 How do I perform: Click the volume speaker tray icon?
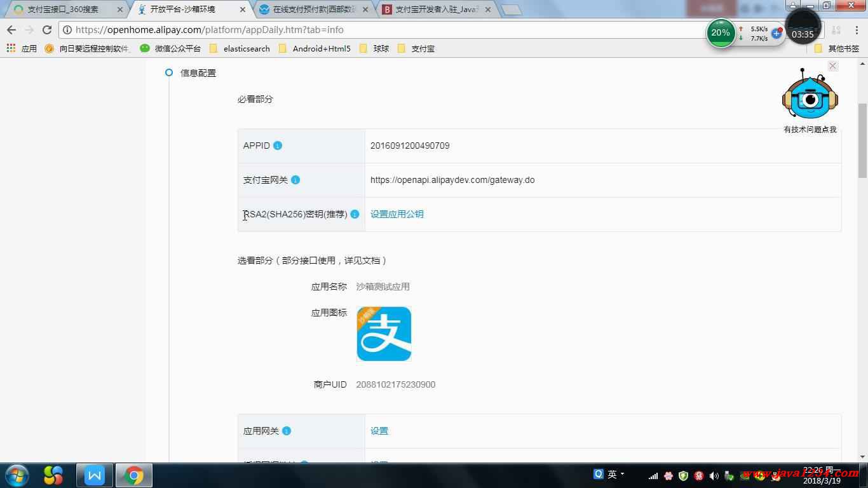[x=714, y=475]
